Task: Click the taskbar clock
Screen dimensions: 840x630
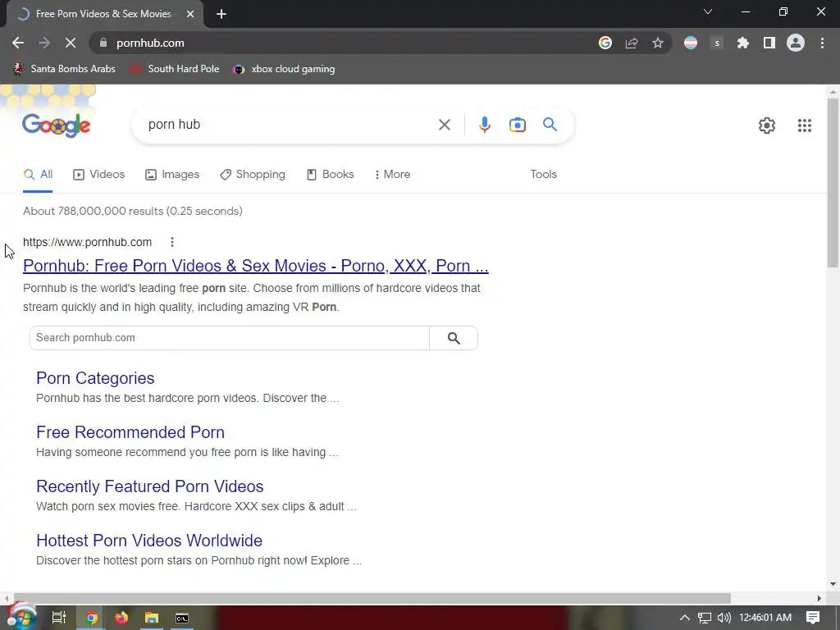Action: click(765, 618)
